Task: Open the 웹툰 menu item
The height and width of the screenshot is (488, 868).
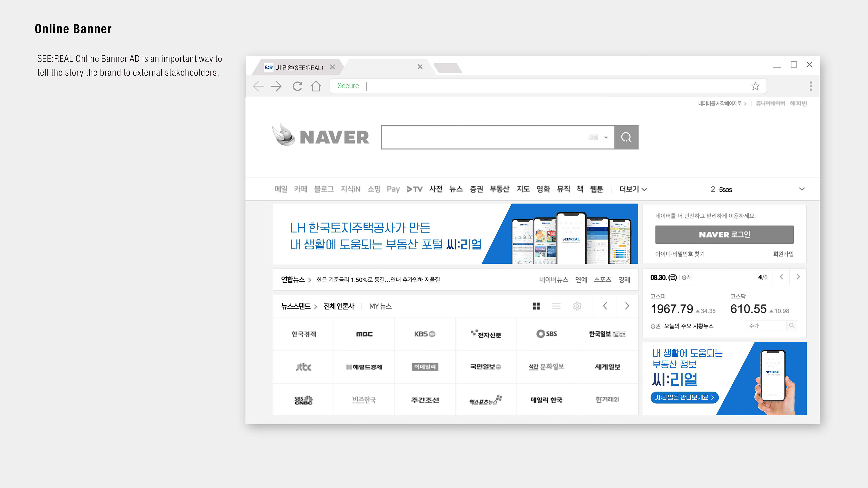Action: (x=597, y=189)
